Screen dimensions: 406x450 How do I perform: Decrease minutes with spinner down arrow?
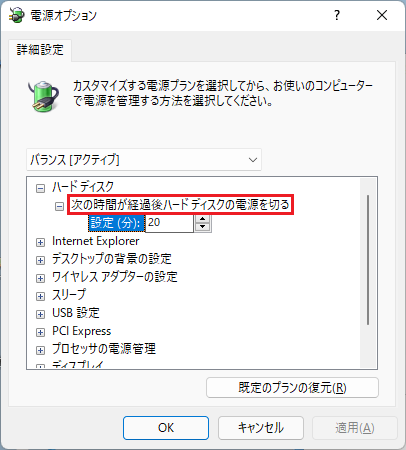click(203, 227)
